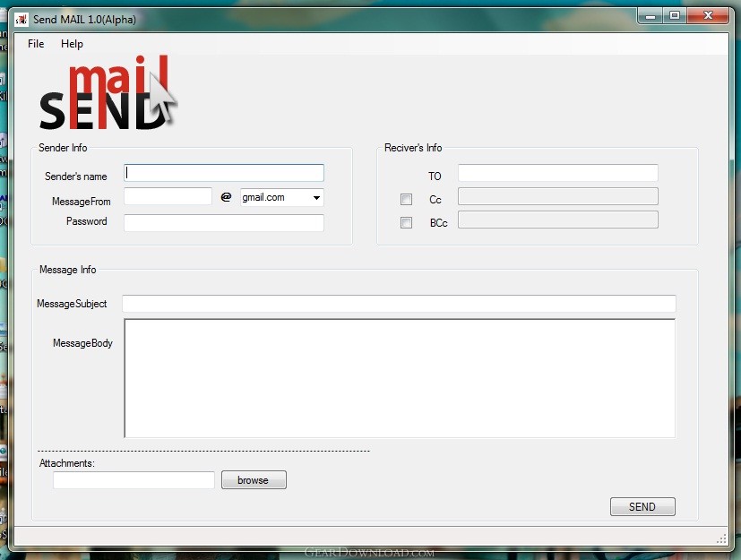Viewport: 741px width, 560px height.
Task: Enable the Cc checkbox
Action: click(x=406, y=200)
